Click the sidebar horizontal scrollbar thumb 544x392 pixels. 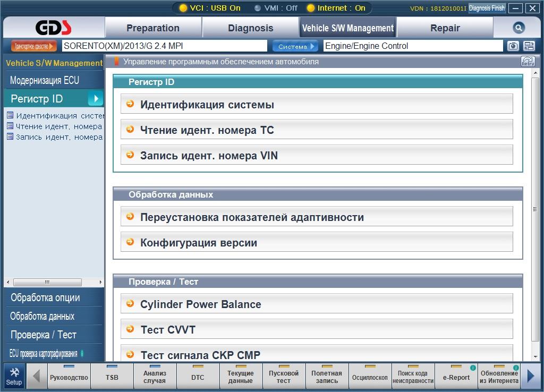coord(47,282)
